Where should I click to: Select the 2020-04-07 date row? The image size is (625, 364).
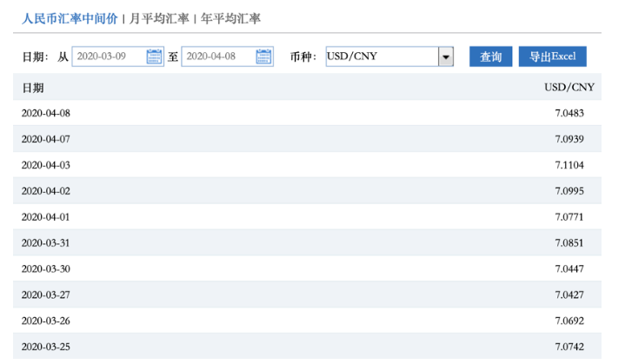[x=45, y=139]
